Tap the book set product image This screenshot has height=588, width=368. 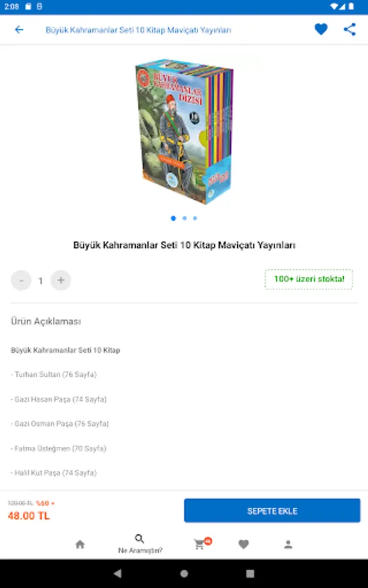[184, 131]
